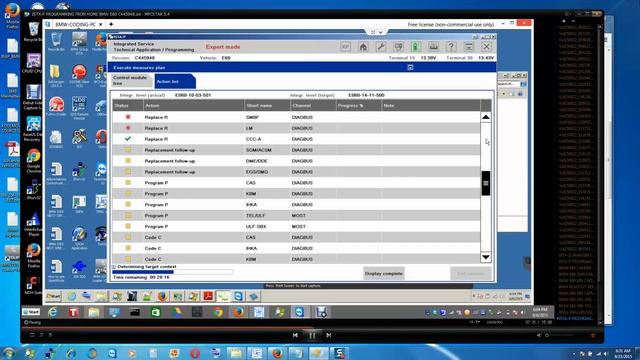Switch to the Control module tree tab
This screenshot has width=640, height=360.
(131, 80)
